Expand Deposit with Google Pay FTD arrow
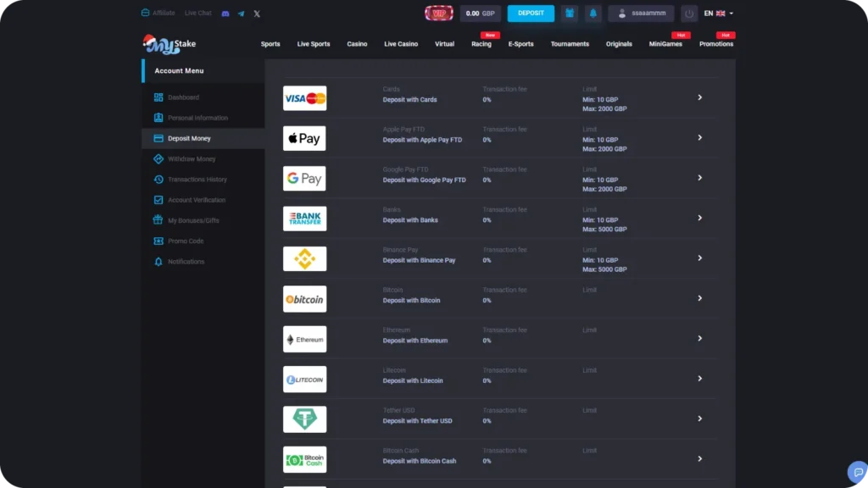 [699, 178]
